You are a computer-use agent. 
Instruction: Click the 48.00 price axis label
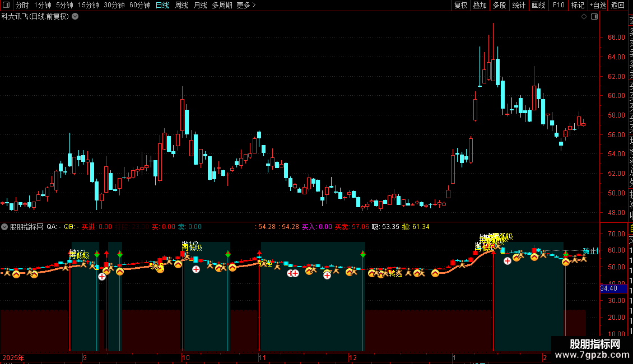[616, 212]
